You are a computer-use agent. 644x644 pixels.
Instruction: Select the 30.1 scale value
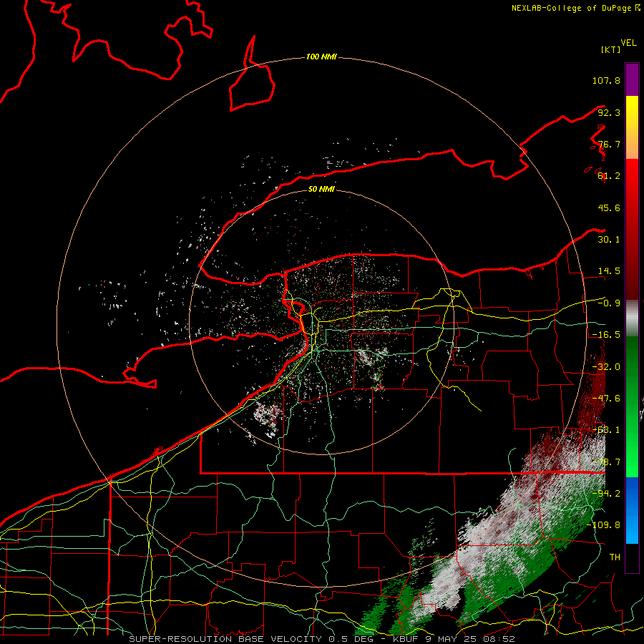609,240
